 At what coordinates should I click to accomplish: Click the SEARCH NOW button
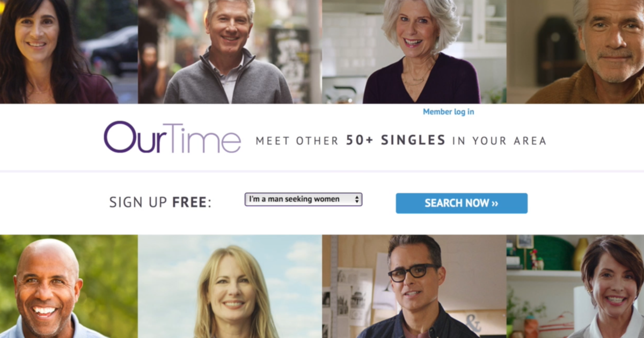pyautogui.click(x=462, y=203)
